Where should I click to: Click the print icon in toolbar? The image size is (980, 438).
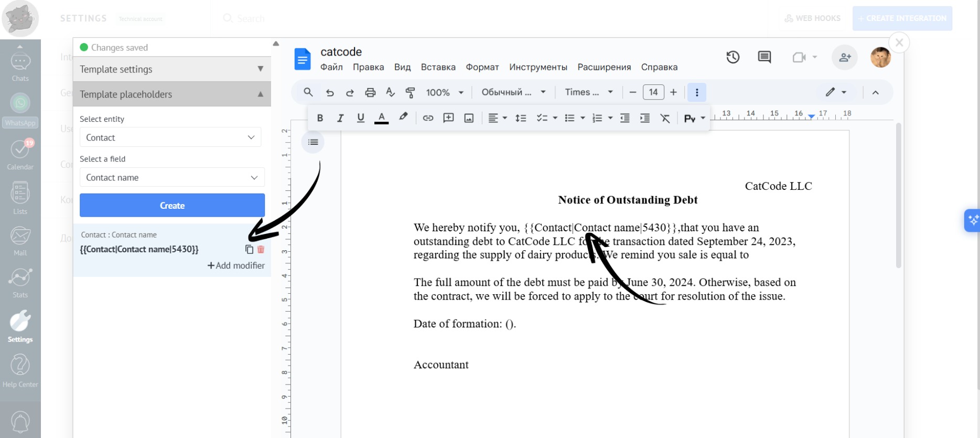click(370, 92)
